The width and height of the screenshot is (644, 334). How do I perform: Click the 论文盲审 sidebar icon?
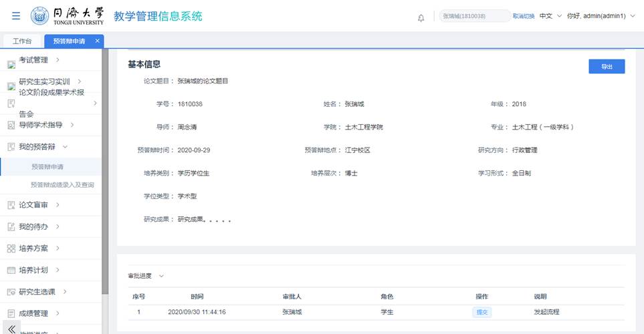[x=11, y=204]
